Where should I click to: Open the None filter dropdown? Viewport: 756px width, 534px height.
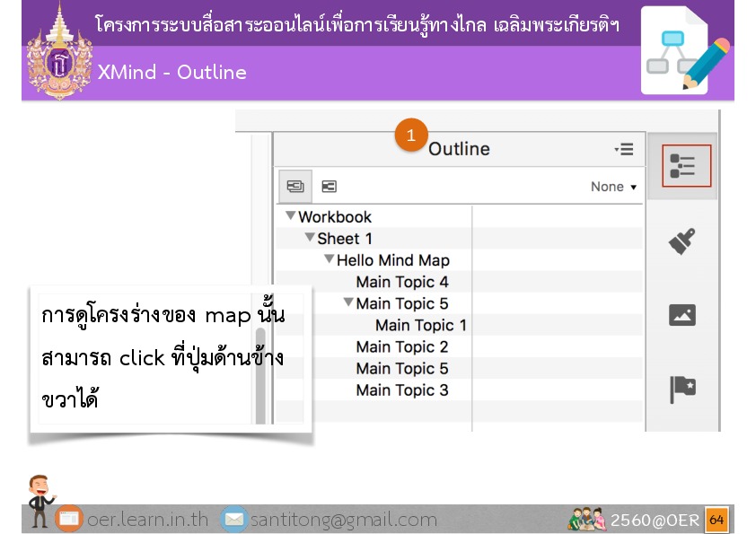[613, 187]
